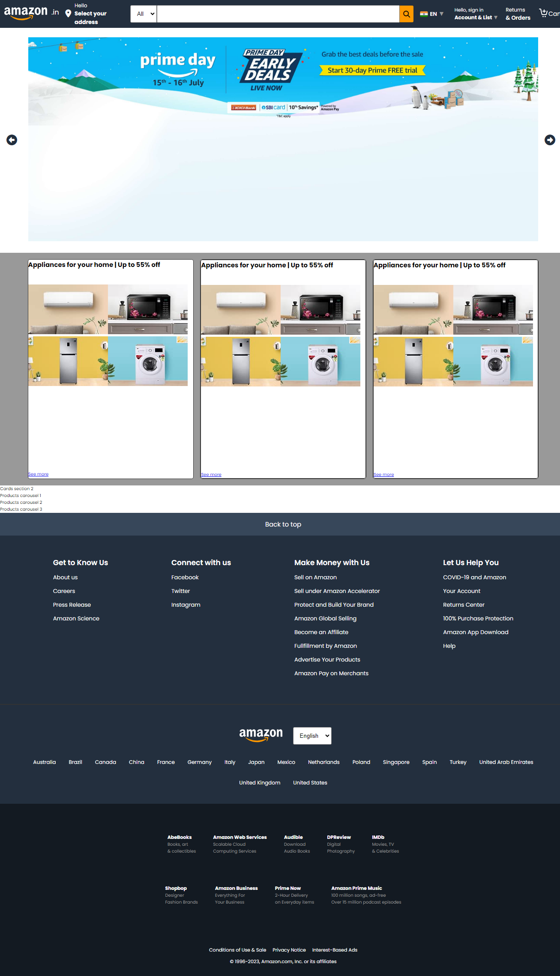Open Your Account link
Image resolution: width=560 pixels, height=976 pixels.
[462, 591]
